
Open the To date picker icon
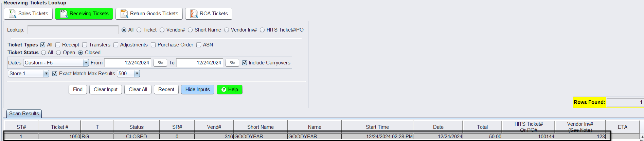tap(232, 63)
